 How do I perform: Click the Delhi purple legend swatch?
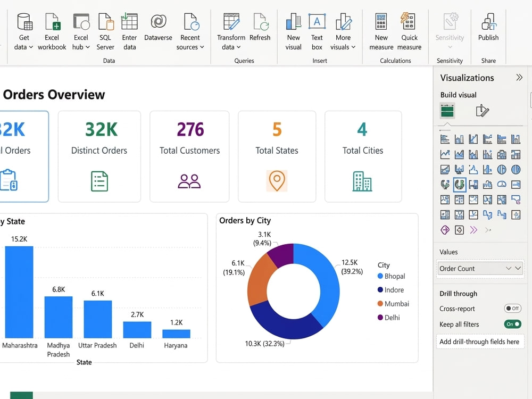point(380,318)
